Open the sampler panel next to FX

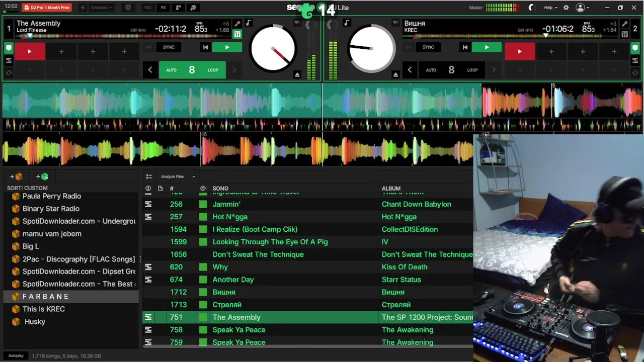tap(178, 8)
